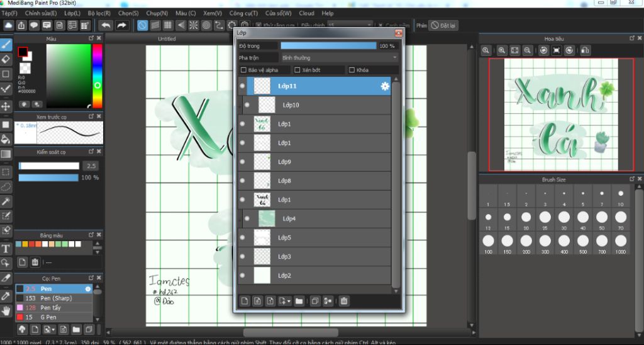Add a new layer in Lớp panel
The image size is (644, 345).
[245, 301]
